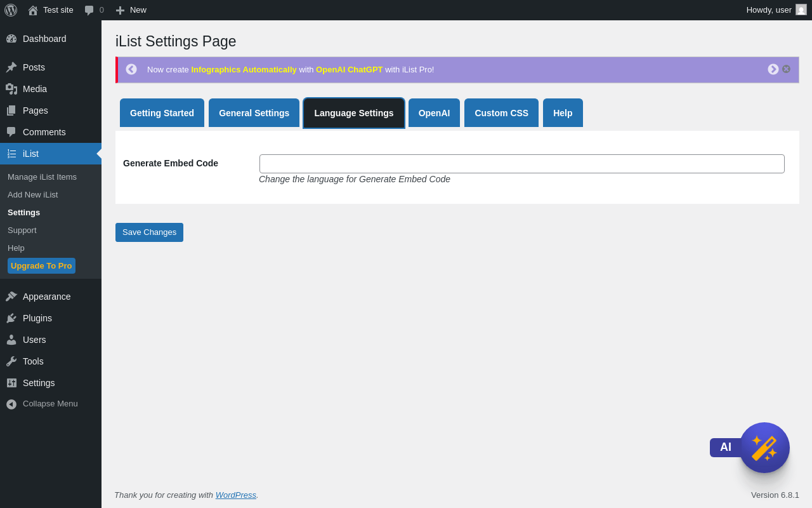Screen dimensions: 812x508
Task: Switch to the Getting Started tab
Action: (162, 113)
